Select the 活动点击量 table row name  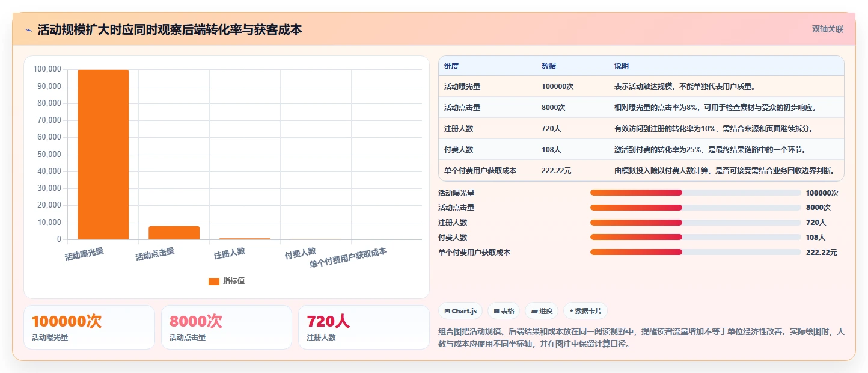462,108
